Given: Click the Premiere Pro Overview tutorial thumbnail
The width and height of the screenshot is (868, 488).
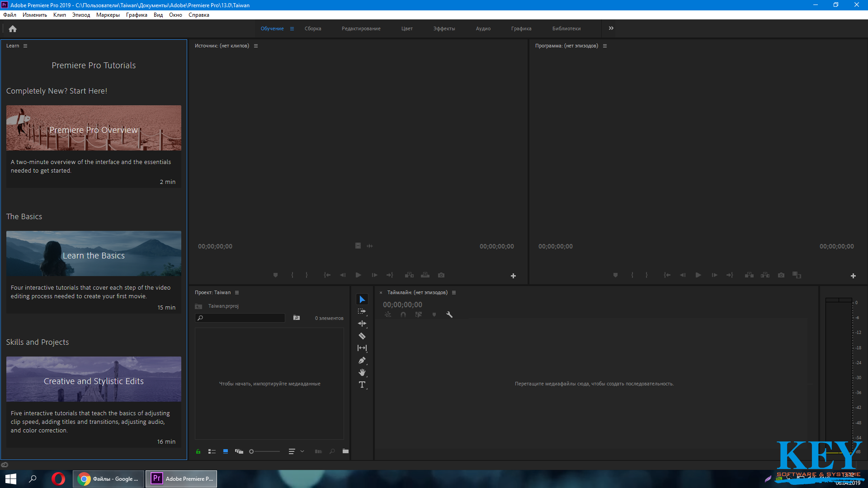Looking at the screenshot, I should (x=94, y=127).
